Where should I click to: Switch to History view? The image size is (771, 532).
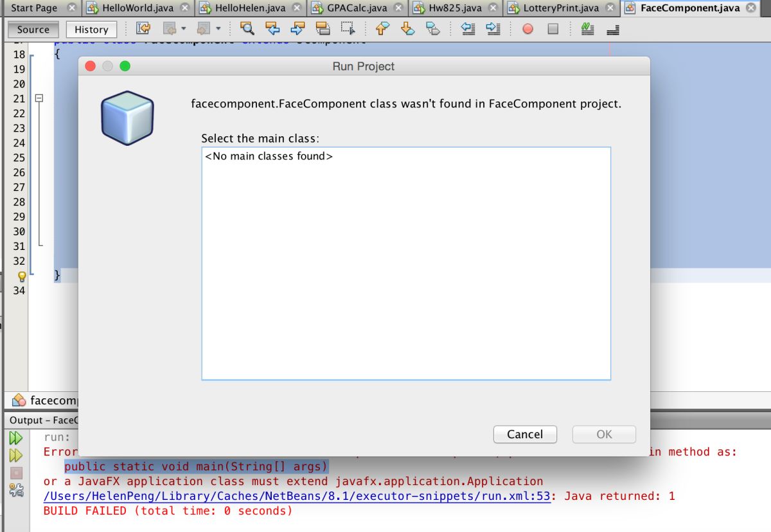click(91, 30)
